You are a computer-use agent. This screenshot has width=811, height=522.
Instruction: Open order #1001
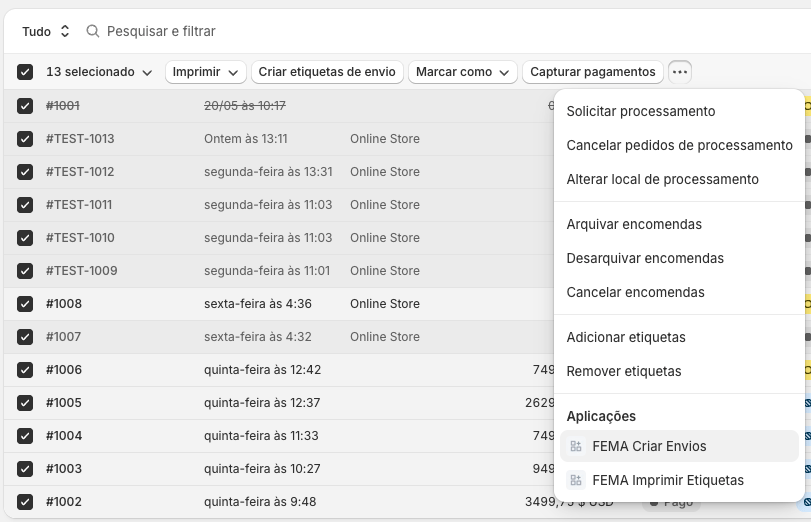pyautogui.click(x=63, y=106)
